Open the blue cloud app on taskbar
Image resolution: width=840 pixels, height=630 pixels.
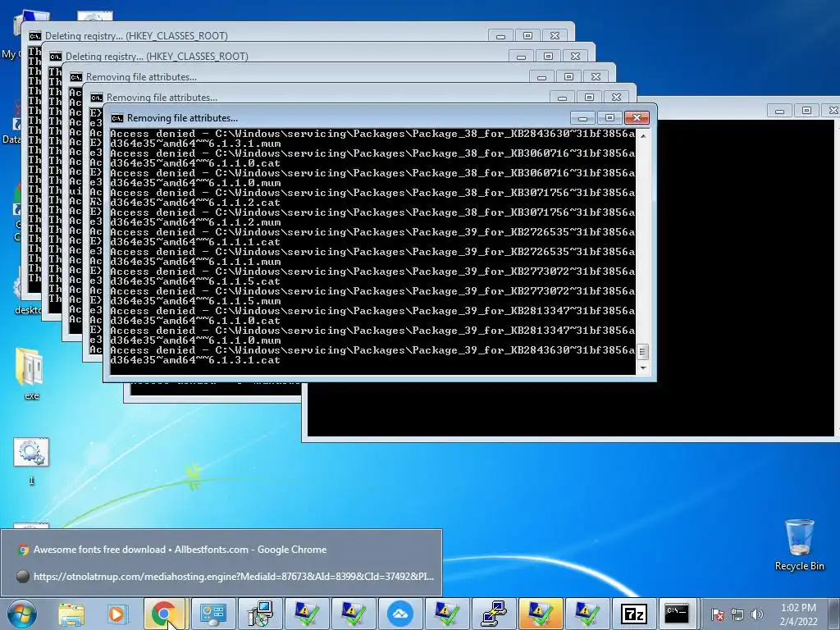click(x=400, y=614)
